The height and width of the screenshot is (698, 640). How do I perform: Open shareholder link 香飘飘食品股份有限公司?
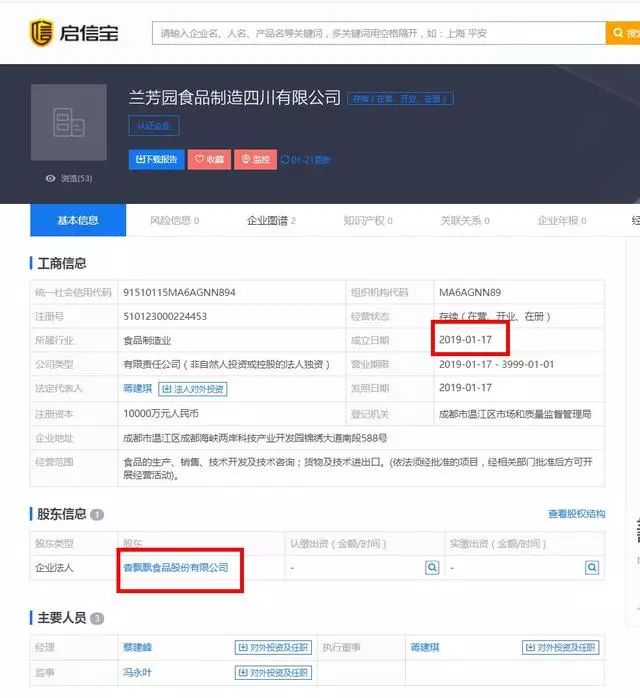point(176,568)
